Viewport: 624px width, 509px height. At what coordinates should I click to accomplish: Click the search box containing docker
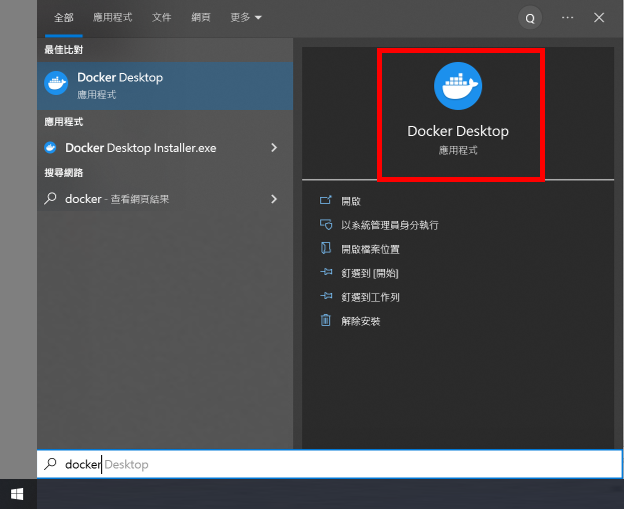[330, 464]
